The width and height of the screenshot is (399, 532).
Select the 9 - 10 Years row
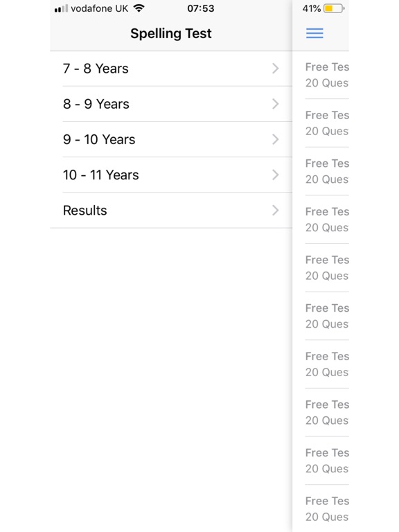pyautogui.click(x=171, y=139)
